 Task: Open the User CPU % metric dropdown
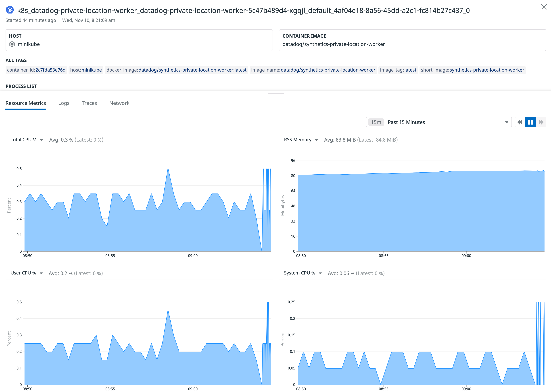click(x=41, y=273)
